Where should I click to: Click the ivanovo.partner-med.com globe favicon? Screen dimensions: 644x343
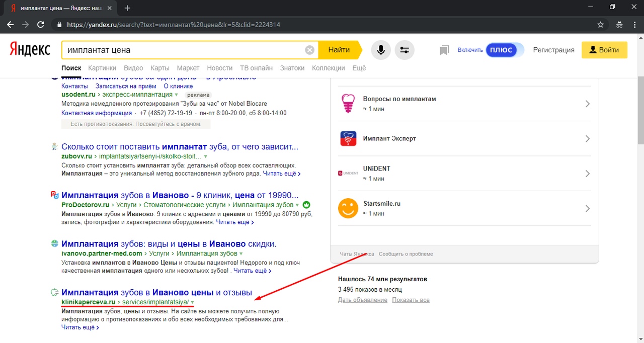click(54, 244)
